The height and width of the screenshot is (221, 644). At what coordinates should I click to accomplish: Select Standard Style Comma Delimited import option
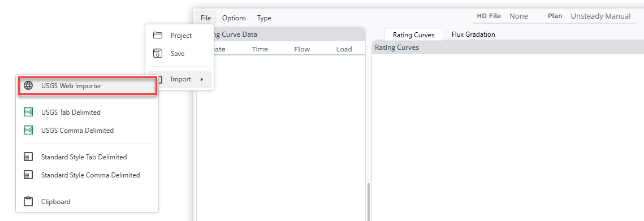87,175
